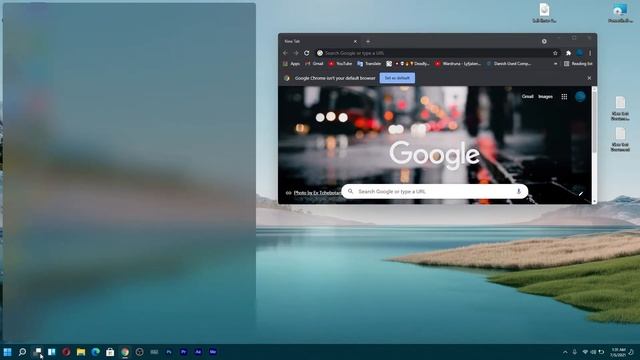Start voice search with microphone icon

click(519, 191)
